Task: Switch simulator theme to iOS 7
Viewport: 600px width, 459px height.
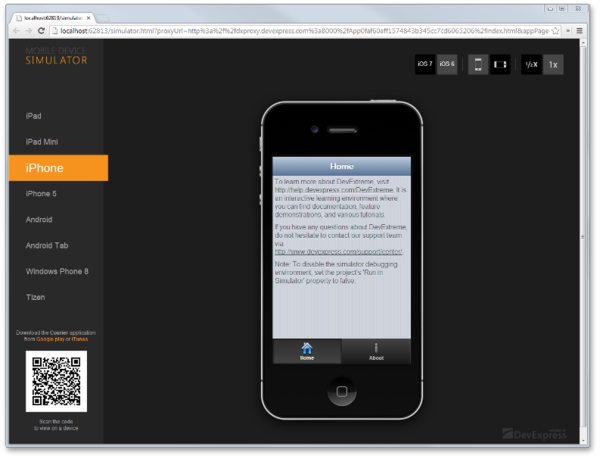Action: [425, 64]
